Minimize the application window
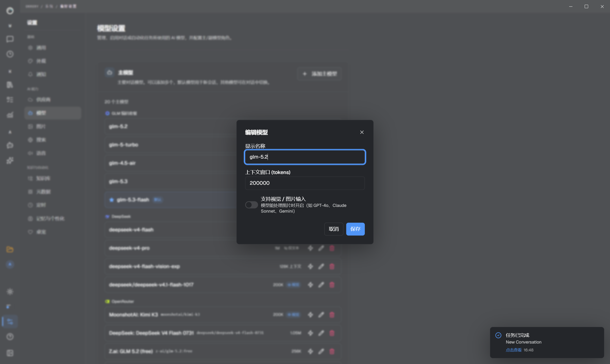610x364 pixels. [x=571, y=6]
